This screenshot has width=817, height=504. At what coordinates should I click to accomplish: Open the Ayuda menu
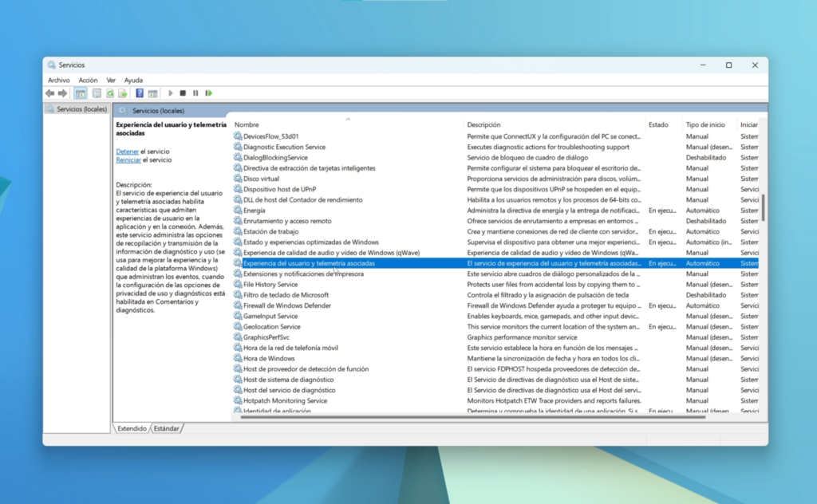(x=133, y=80)
